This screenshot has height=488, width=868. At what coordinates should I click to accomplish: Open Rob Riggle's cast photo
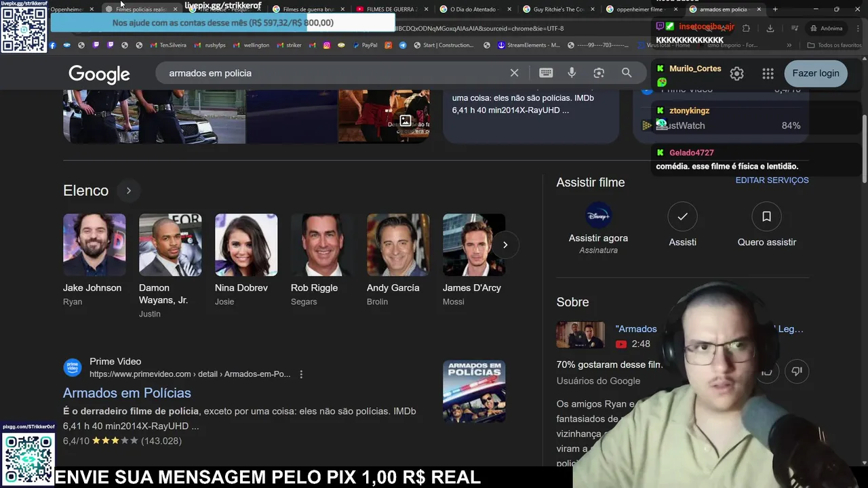tap(322, 245)
